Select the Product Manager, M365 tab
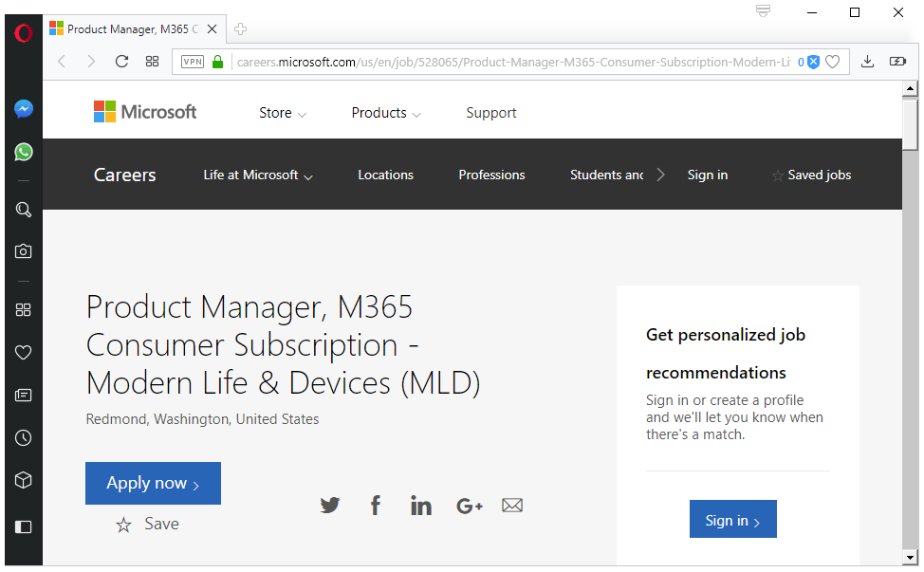This screenshot has height=572, width=924. (135, 28)
